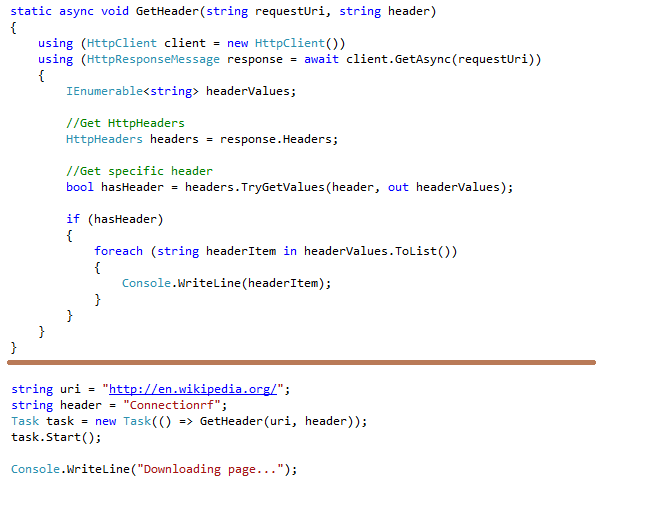Click 'string uri' declaration
The height and width of the screenshot is (512, 653).
point(46,389)
